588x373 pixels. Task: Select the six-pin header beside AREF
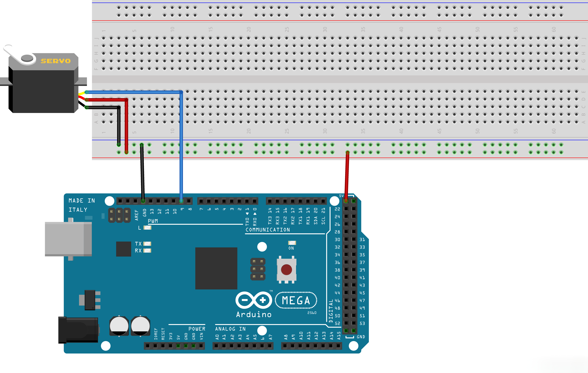(119, 215)
